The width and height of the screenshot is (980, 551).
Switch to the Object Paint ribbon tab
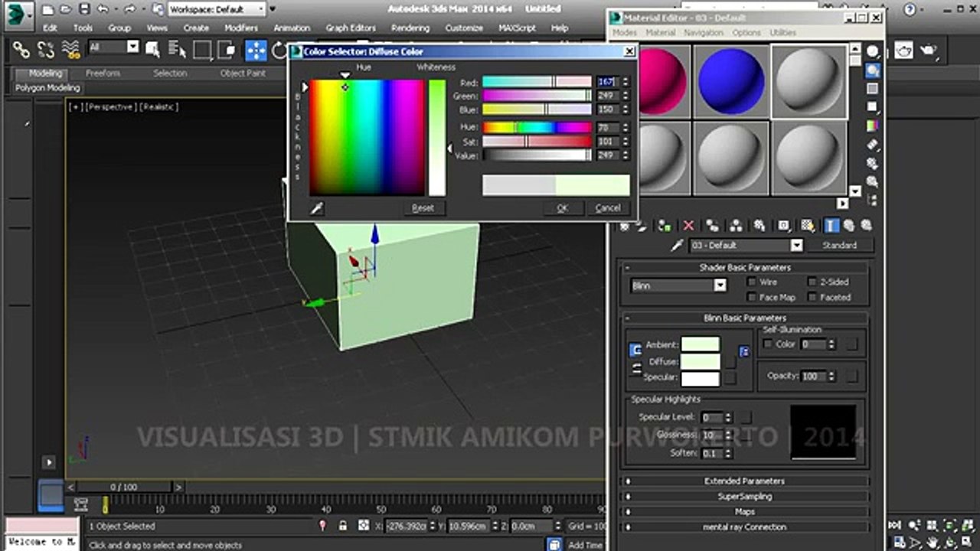click(x=243, y=73)
